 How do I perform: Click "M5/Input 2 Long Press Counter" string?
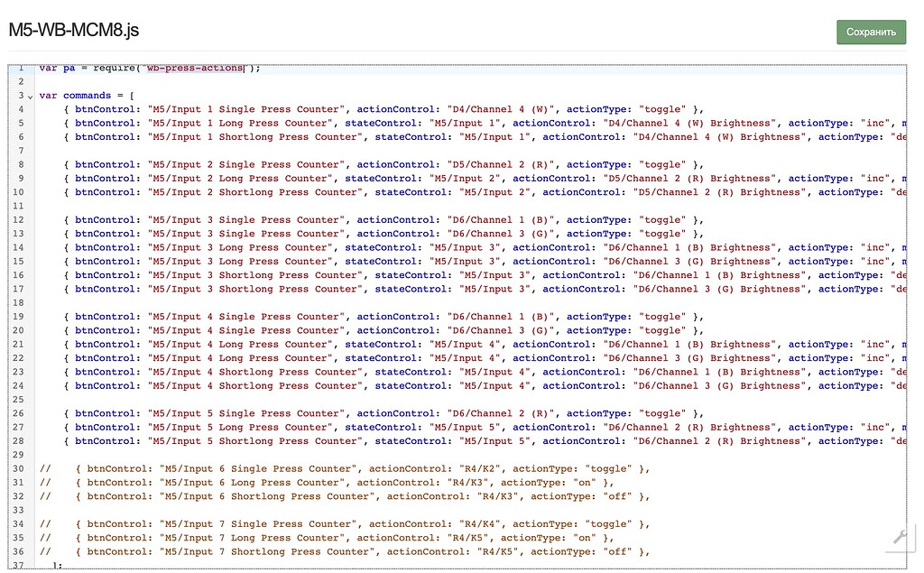coord(240,179)
